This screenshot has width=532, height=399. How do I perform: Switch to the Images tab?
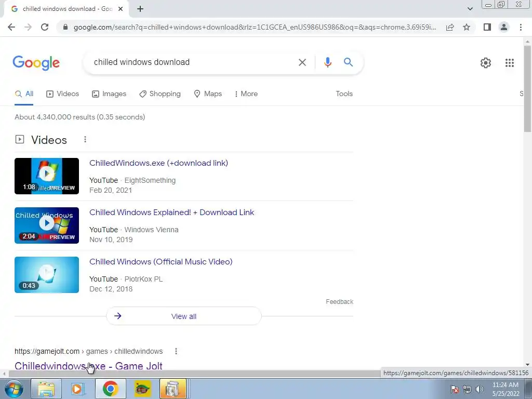tap(109, 94)
